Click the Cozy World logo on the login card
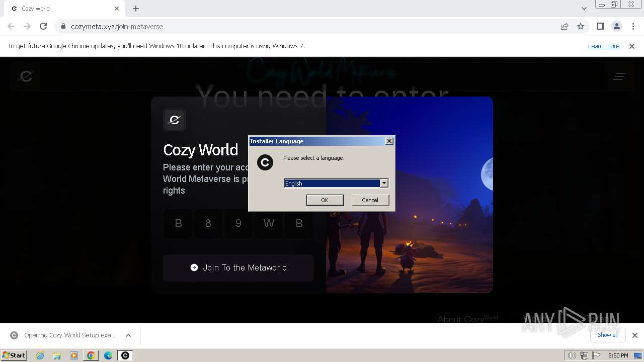644x362 pixels. click(175, 120)
